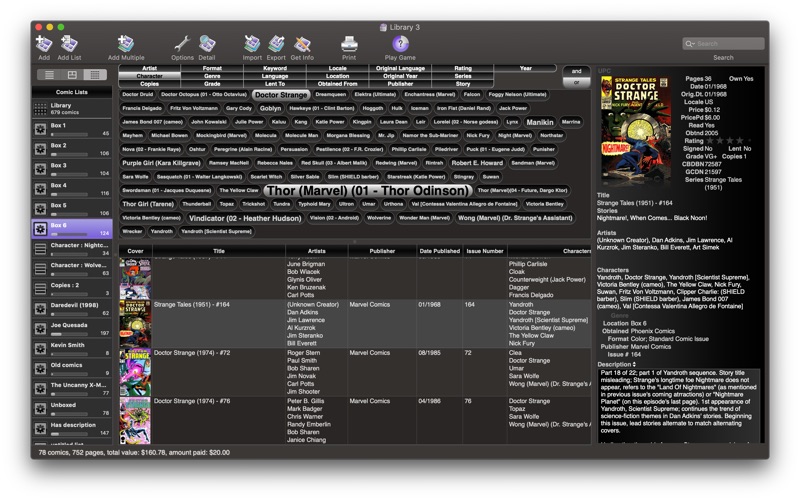Viewport: 800px width, 500px height.
Task: Select the Unboxed list
Action: click(x=72, y=408)
